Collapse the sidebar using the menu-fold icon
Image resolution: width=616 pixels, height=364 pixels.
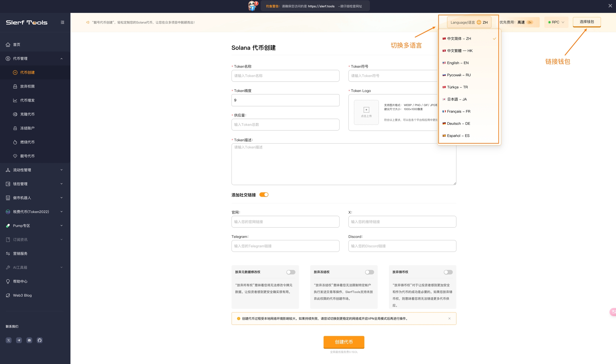pyautogui.click(x=62, y=22)
